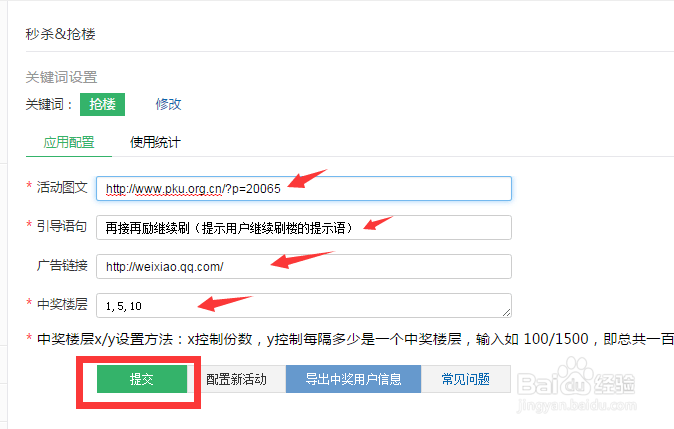Select the 广告链接 input box
Screen dimensions: 674x429
point(304,267)
